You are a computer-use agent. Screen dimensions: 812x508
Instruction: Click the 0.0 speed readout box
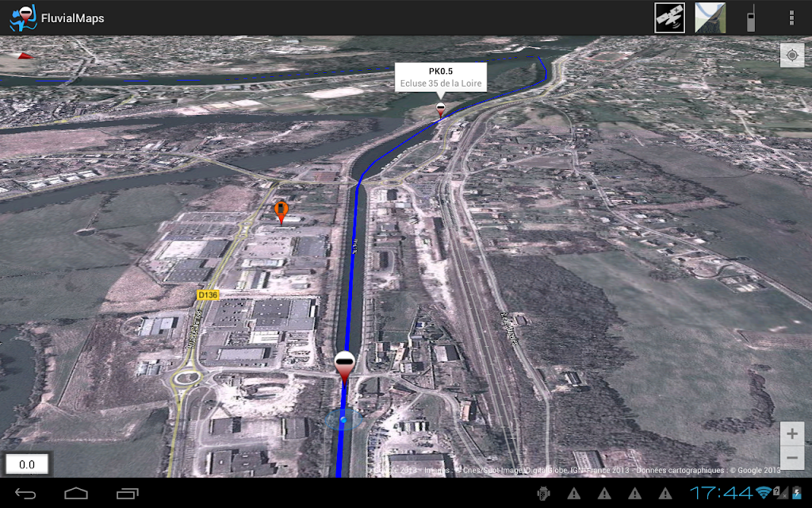27,464
